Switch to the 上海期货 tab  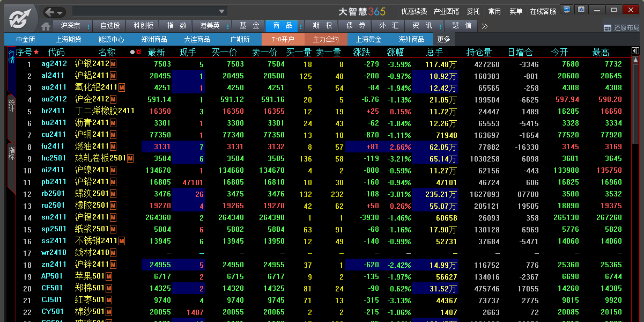(x=69, y=39)
